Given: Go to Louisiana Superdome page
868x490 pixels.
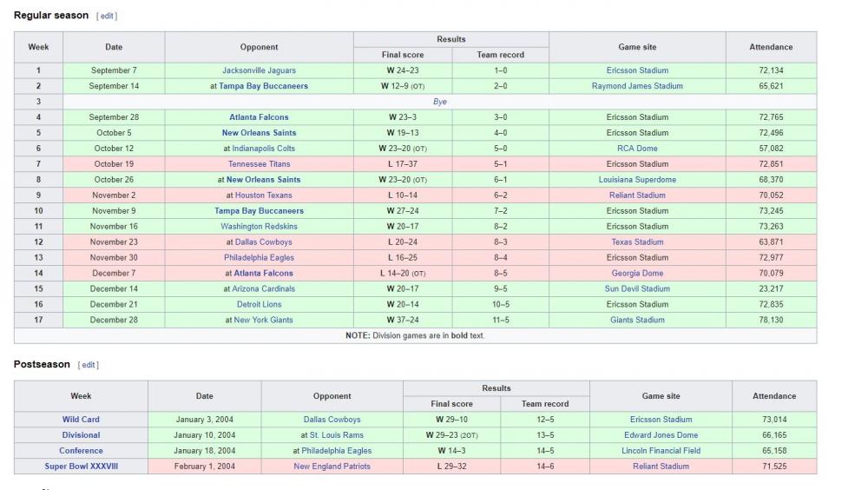Looking at the screenshot, I should tap(637, 180).
